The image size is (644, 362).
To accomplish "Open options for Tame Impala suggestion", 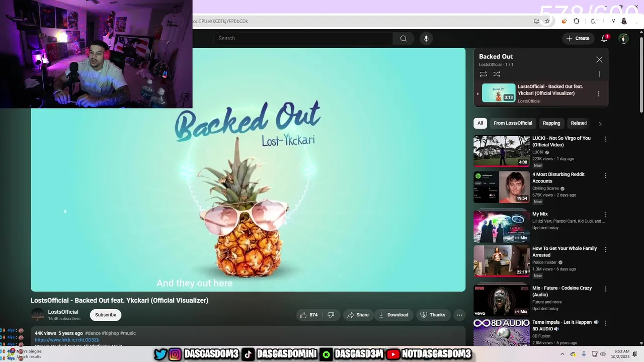I will click(x=606, y=323).
